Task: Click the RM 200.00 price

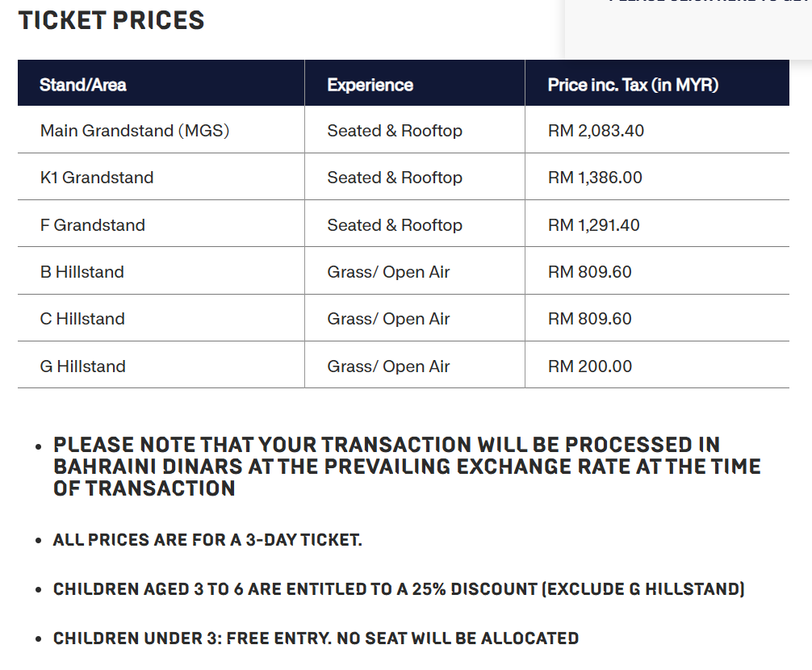Action: coord(590,366)
